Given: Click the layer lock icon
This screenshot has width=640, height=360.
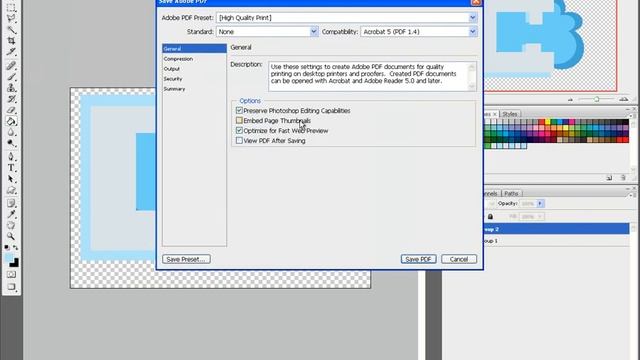Looking at the screenshot, I should pyautogui.click(x=490, y=216).
